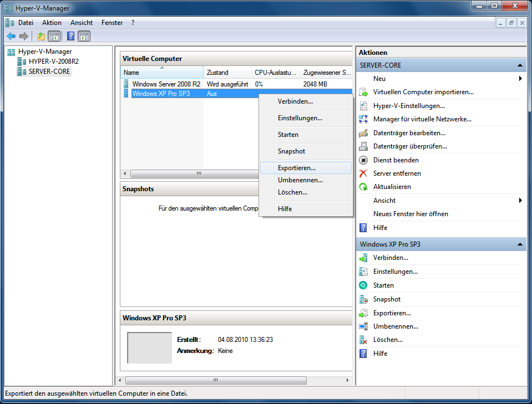Screen dimensions: 532x404
Task: Click the Hyper-V-Einstellungen icon
Action: coord(363,106)
